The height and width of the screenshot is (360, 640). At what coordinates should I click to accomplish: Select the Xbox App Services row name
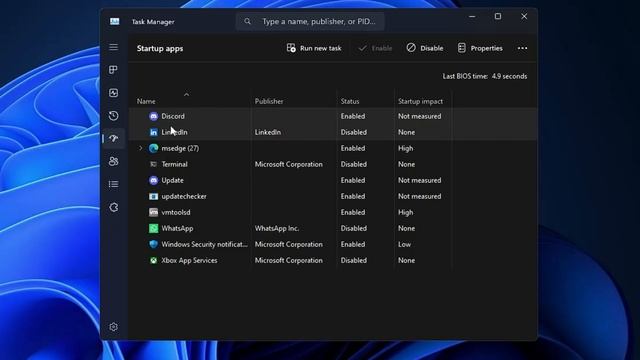pyautogui.click(x=189, y=260)
